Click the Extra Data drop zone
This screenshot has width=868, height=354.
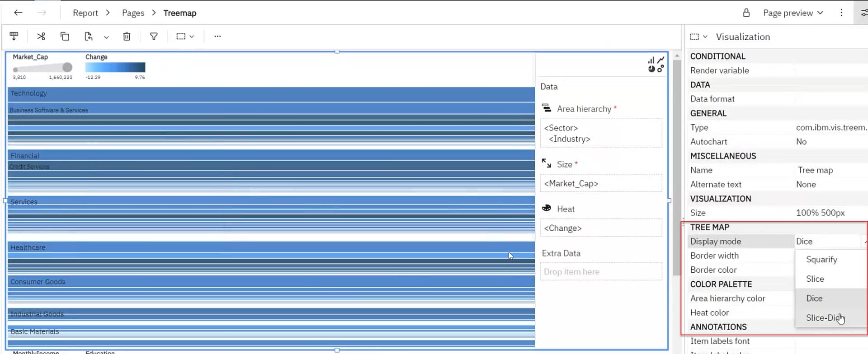[601, 271]
